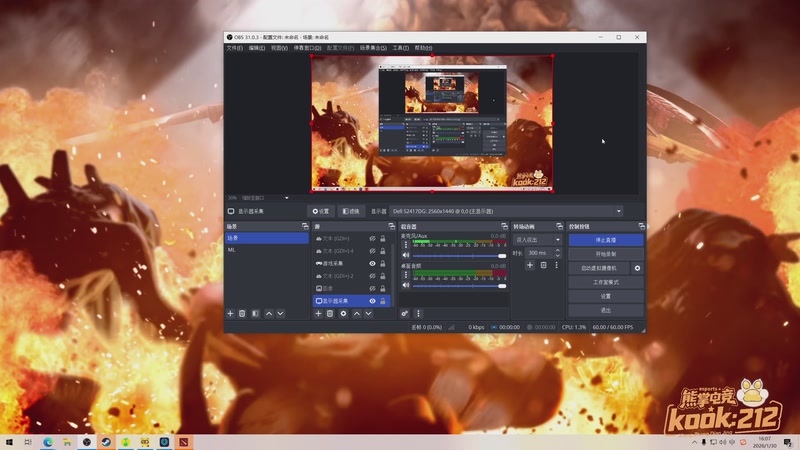
Task: Open the Edit menu
Action: [257, 48]
